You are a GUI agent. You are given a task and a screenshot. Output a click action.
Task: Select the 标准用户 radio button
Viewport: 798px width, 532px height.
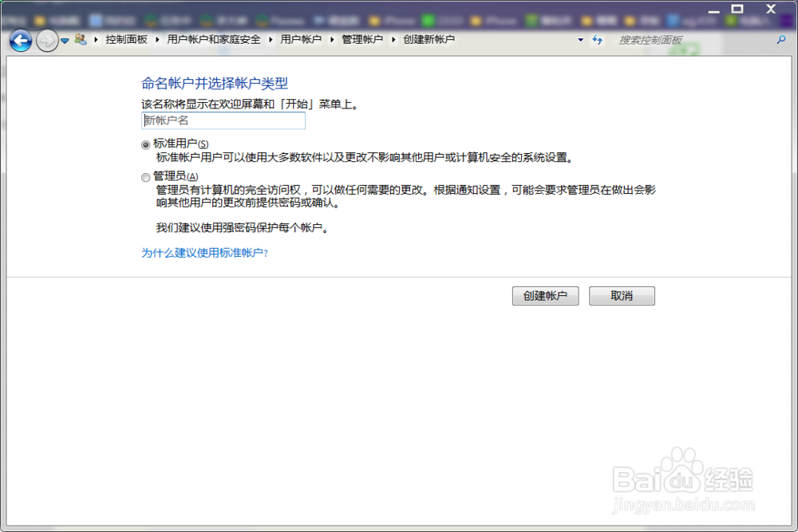click(144, 144)
